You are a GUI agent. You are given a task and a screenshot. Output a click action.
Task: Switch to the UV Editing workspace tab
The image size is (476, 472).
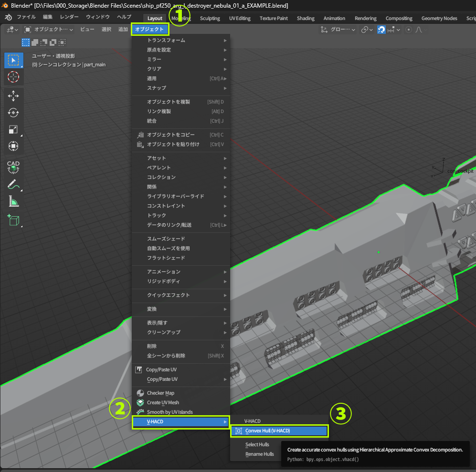(240, 18)
